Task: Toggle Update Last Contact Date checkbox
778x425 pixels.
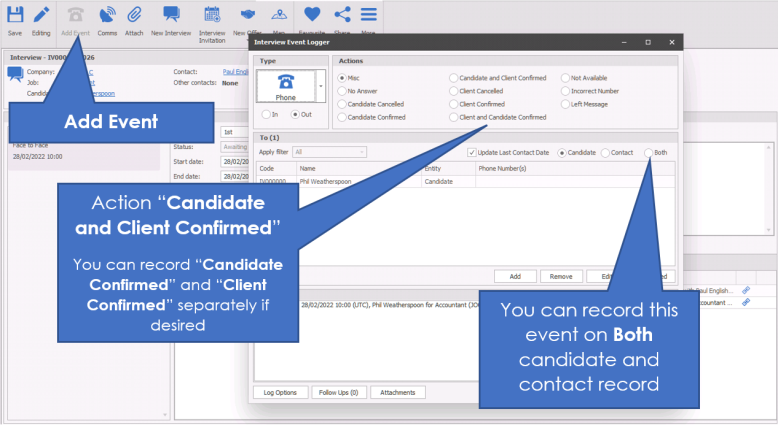Action: pos(472,152)
